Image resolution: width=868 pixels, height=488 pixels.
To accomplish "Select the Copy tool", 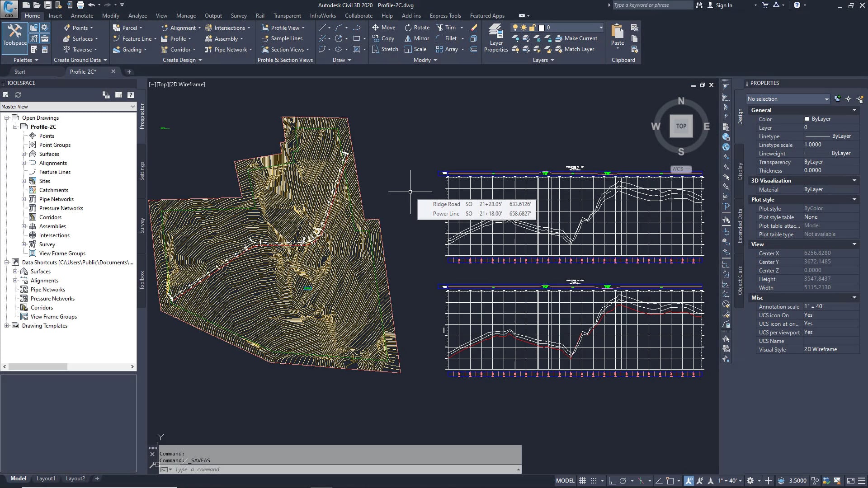I will tap(383, 38).
